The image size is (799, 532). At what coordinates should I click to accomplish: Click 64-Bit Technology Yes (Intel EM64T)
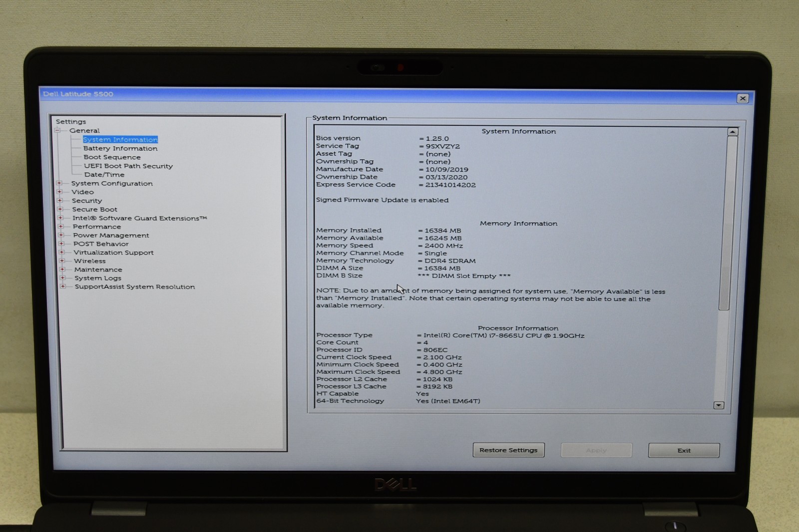(x=448, y=401)
